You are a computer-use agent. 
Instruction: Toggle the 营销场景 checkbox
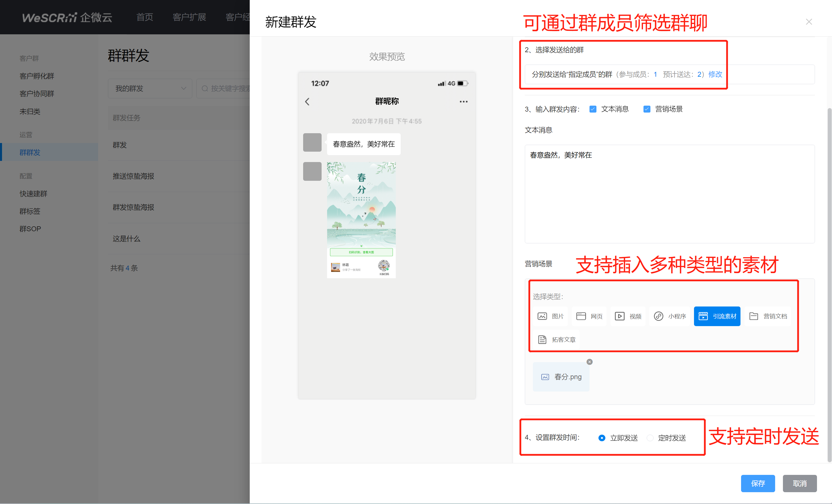point(647,109)
